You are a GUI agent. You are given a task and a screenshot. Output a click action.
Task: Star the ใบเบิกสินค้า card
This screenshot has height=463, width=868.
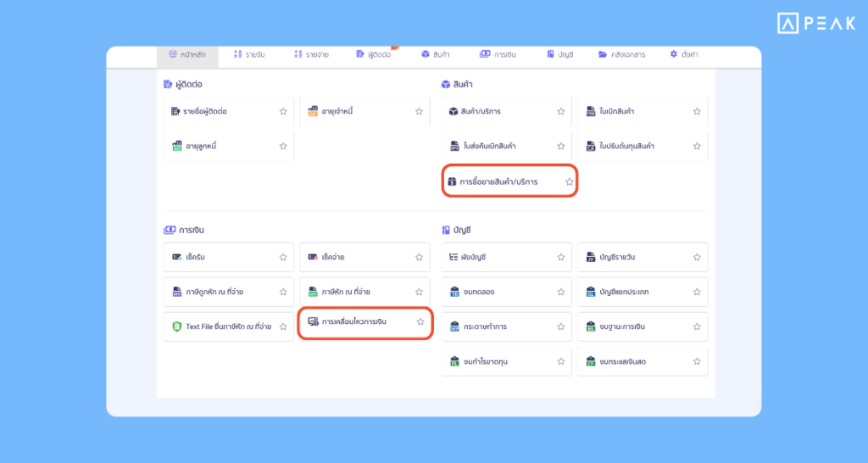coord(697,111)
